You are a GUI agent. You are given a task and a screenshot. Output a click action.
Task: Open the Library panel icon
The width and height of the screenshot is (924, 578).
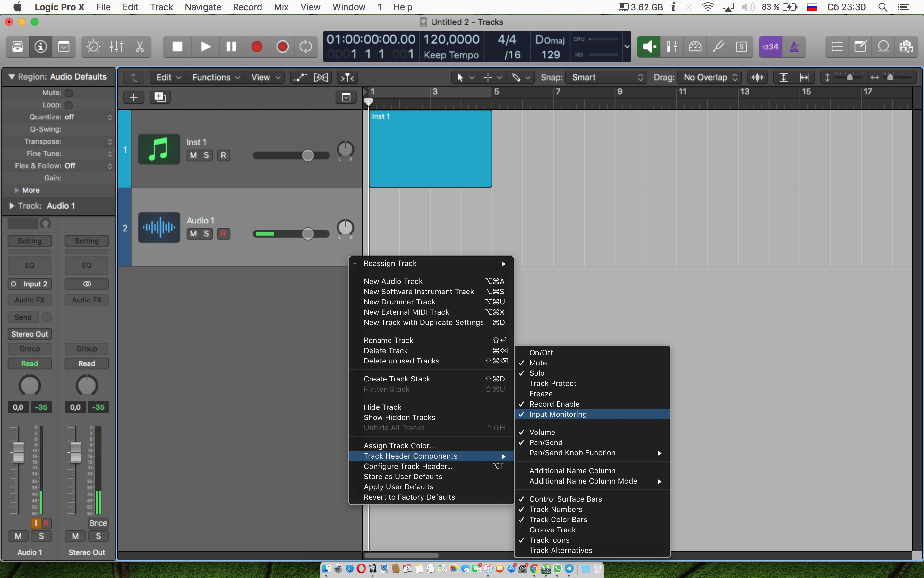(18, 47)
